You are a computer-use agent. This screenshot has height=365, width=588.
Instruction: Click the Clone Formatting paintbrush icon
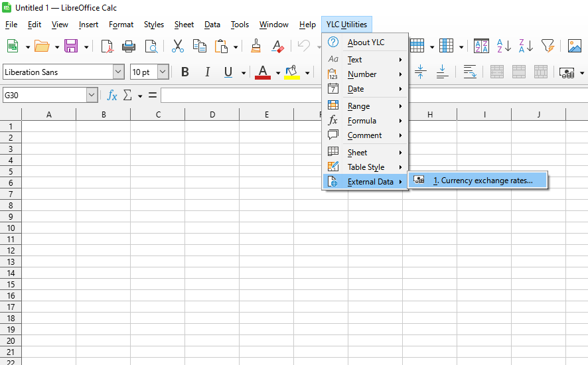pos(256,46)
